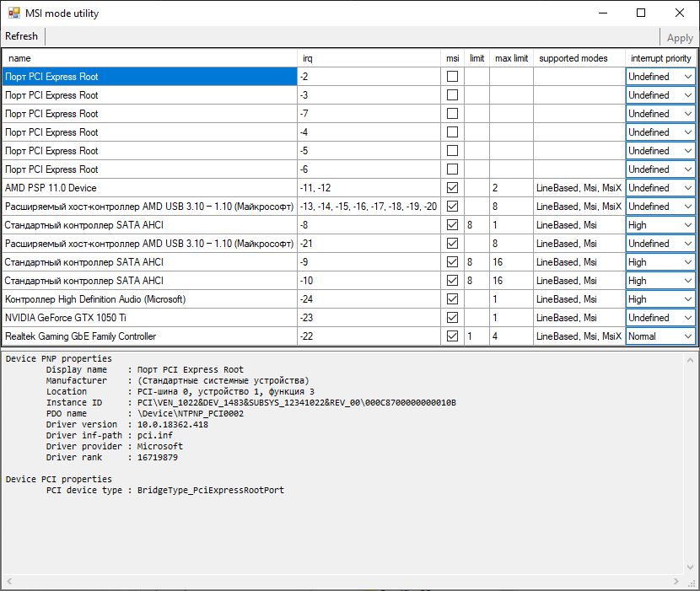Viewport: 700px width, 591px height.
Task: Click limit cell for SATA AHCI irq -9
Action: coord(477,262)
